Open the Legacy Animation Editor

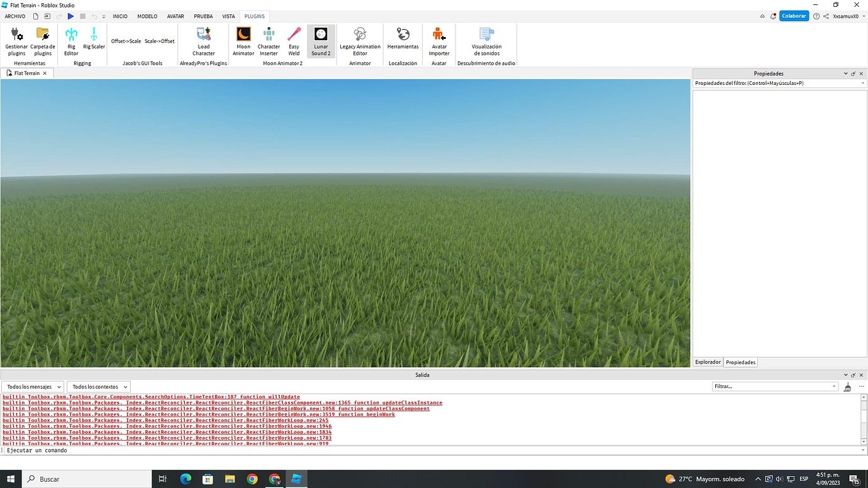pyautogui.click(x=360, y=42)
